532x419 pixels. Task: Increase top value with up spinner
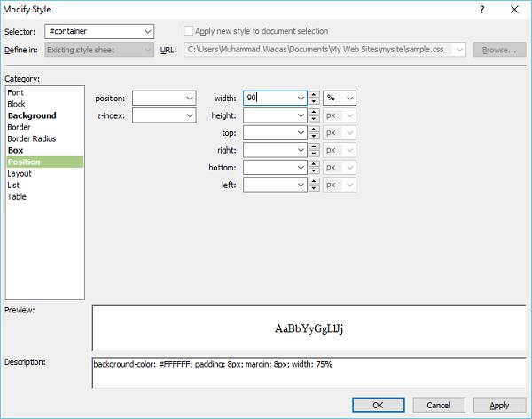pos(314,129)
